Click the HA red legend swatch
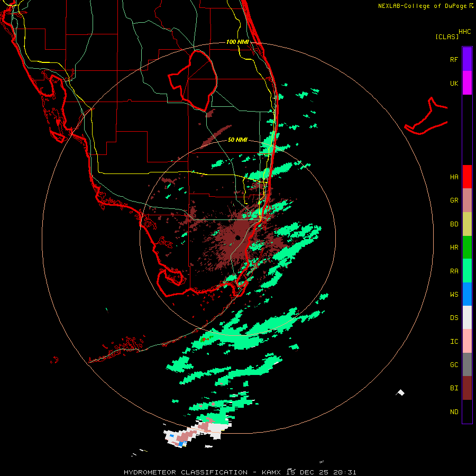The image size is (476, 476). pyautogui.click(x=467, y=177)
